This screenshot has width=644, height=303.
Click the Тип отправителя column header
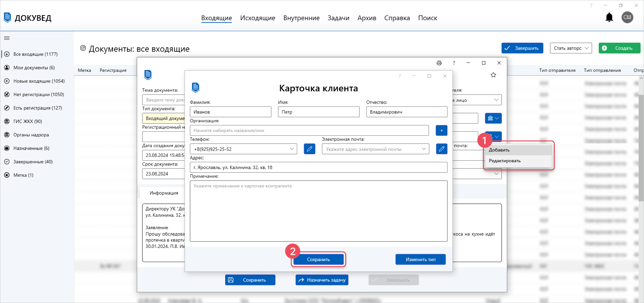pos(557,70)
